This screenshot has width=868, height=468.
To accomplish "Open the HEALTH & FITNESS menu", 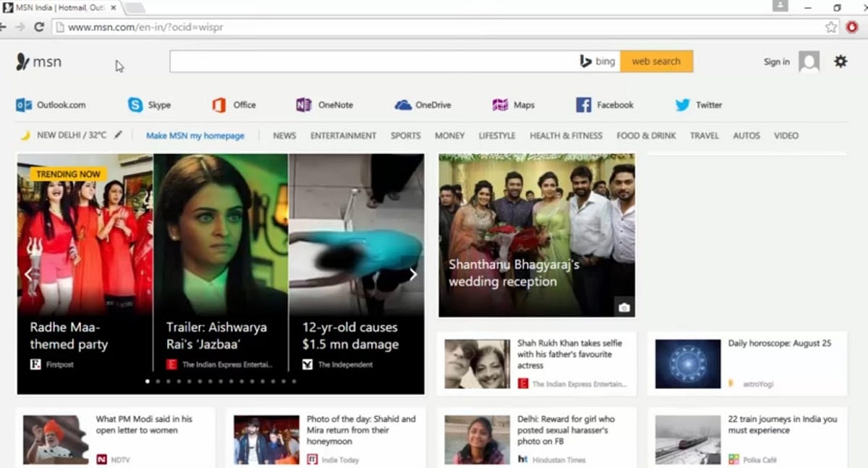I will tap(566, 135).
